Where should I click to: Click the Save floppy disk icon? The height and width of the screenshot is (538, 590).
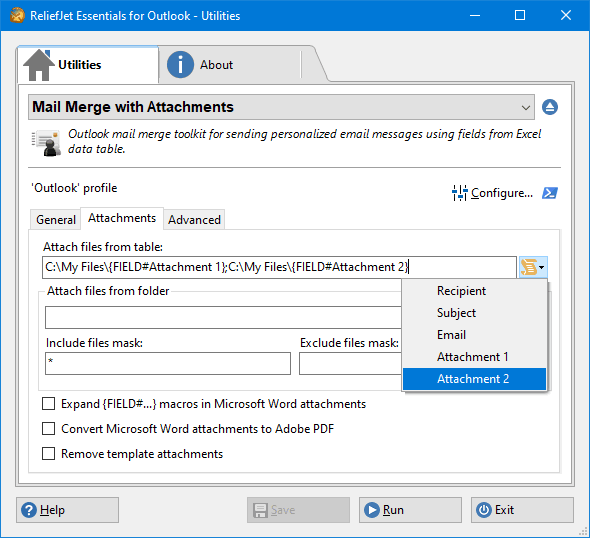pyautogui.click(x=260, y=511)
